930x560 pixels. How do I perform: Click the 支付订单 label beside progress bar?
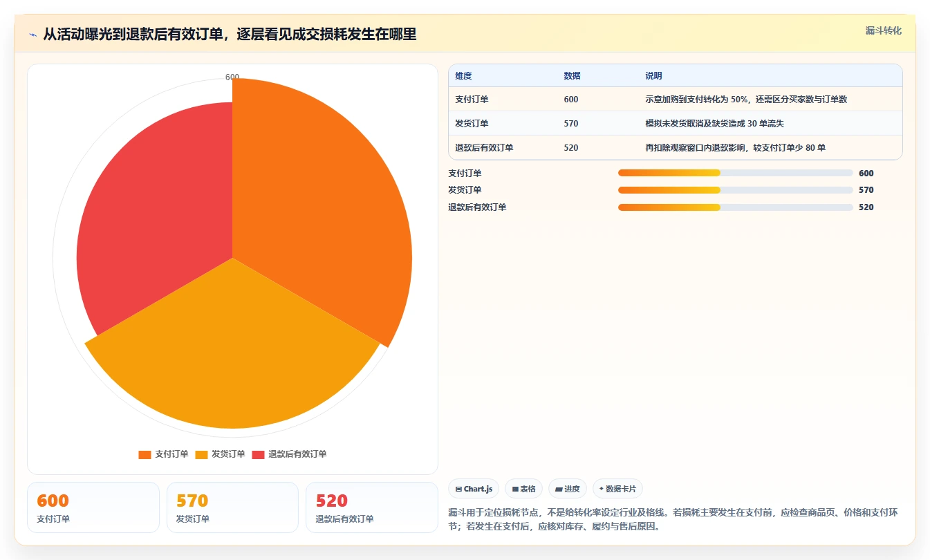[x=465, y=174]
